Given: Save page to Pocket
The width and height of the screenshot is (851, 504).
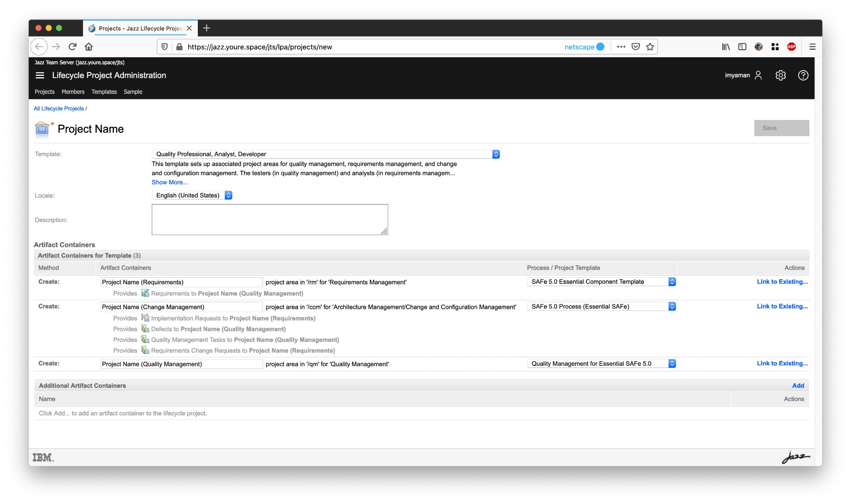Looking at the screenshot, I should point(635,47).
